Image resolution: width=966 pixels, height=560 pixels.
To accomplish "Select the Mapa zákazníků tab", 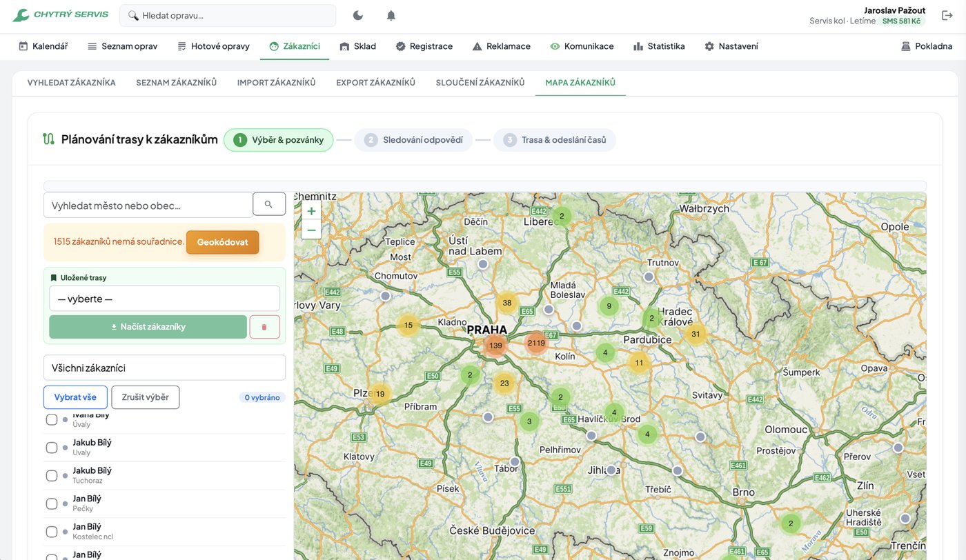I will point(580,83).
